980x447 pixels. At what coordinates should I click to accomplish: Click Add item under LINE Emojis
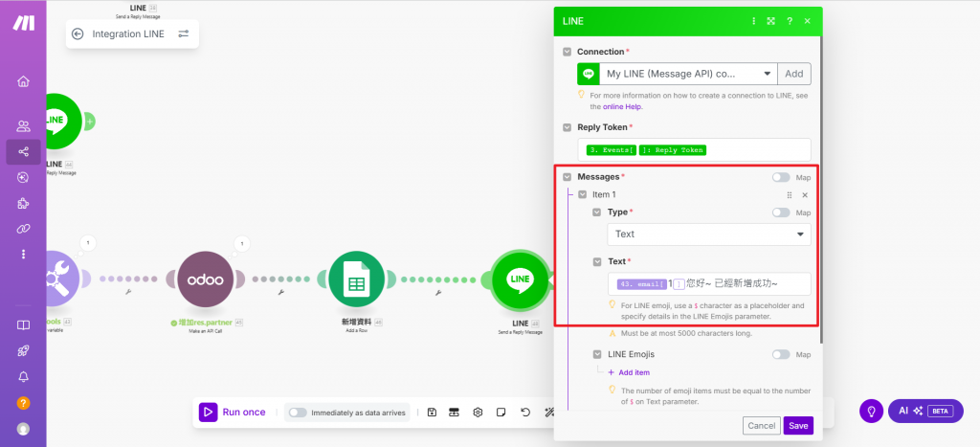[629, 372]
